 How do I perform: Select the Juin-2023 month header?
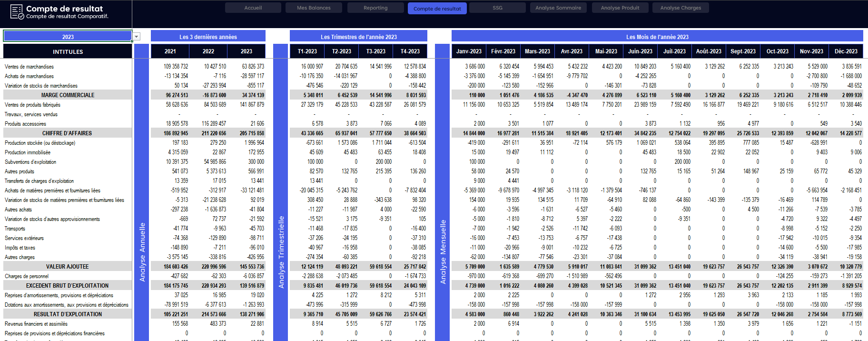click(x=640, y=51)
